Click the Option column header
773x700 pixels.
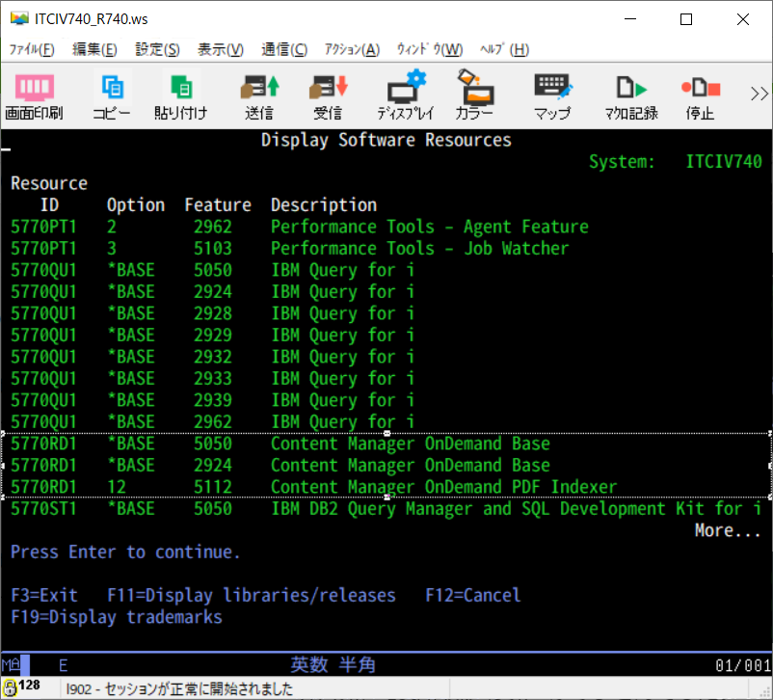click(x=136, y=204)
